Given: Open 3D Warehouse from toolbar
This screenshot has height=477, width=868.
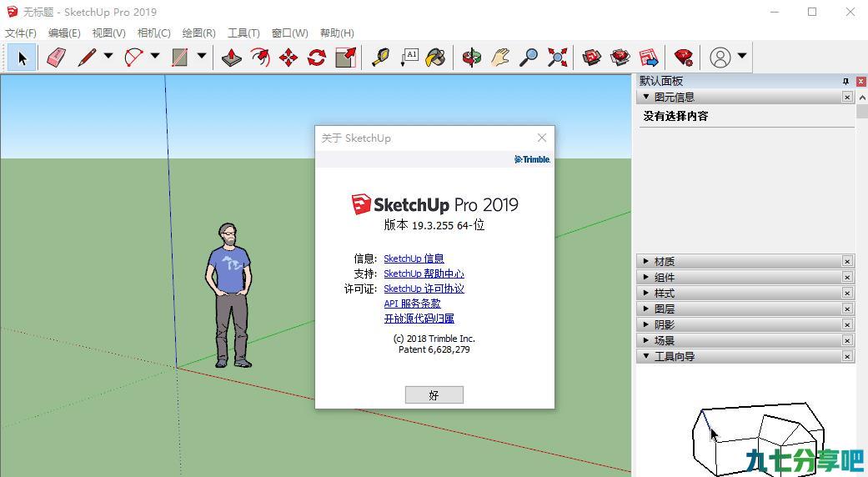Looking at the screenshot, I should click(x=592, y=58).
